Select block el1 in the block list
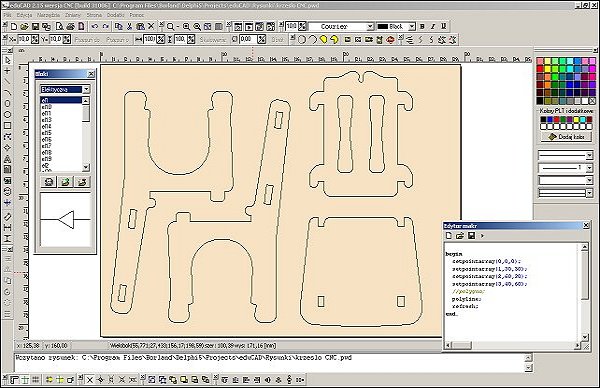 pyautogui.click(x=61, y=100)
